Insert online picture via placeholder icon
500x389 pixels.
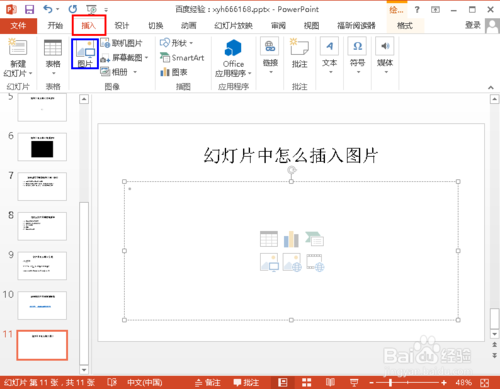tap(292, 262)
